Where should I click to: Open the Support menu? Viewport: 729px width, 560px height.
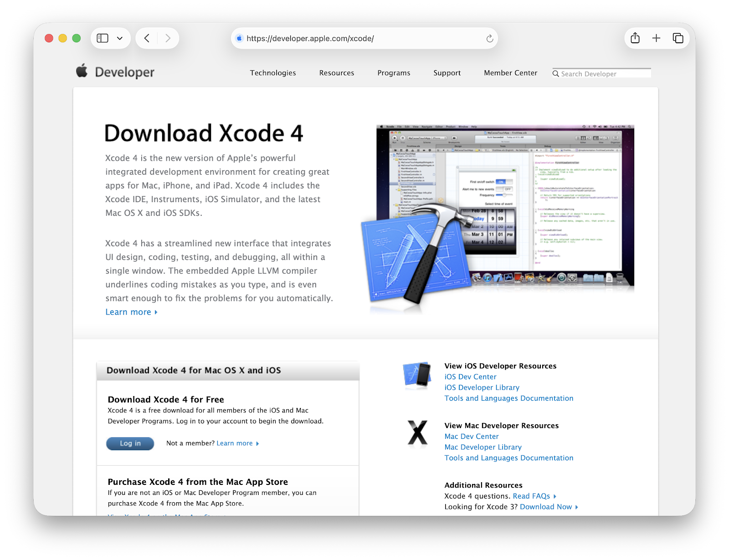[447, 73]
